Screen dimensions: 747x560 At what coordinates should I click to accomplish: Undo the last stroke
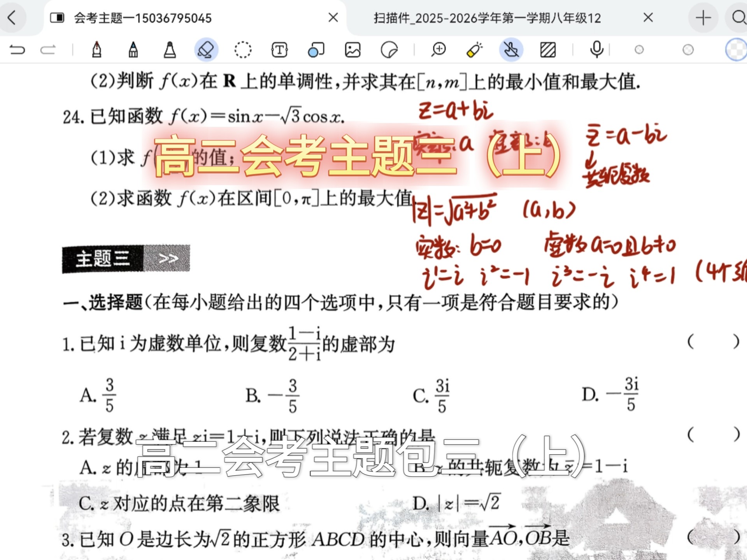[x=18, y=50]
